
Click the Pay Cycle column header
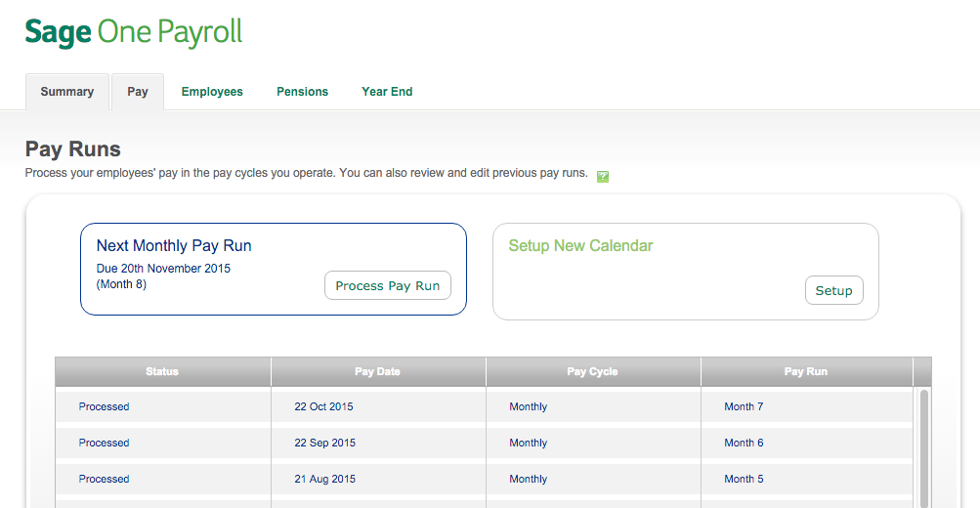coord(592,372)
